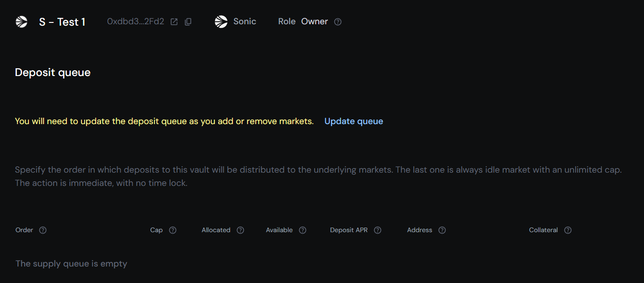The height and width of the screenshot is (283, 644).
Task: Click the Owner role label
Action: (x=314, y=22)
